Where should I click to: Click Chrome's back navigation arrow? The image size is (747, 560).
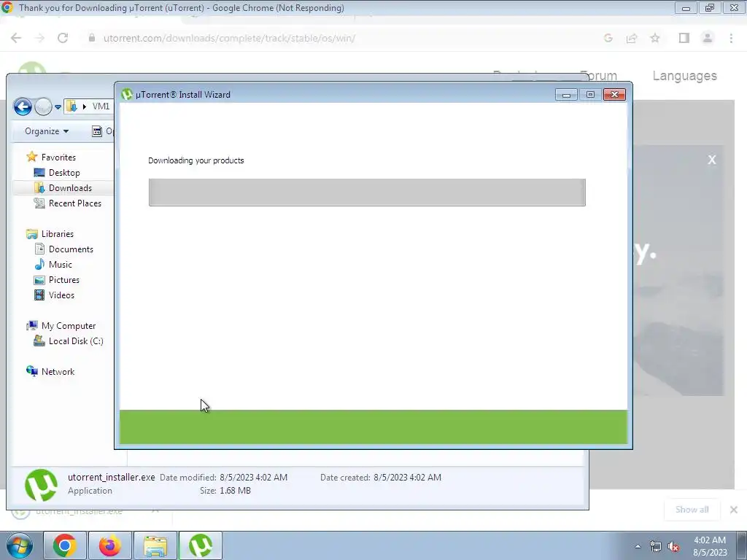point(16,38)
